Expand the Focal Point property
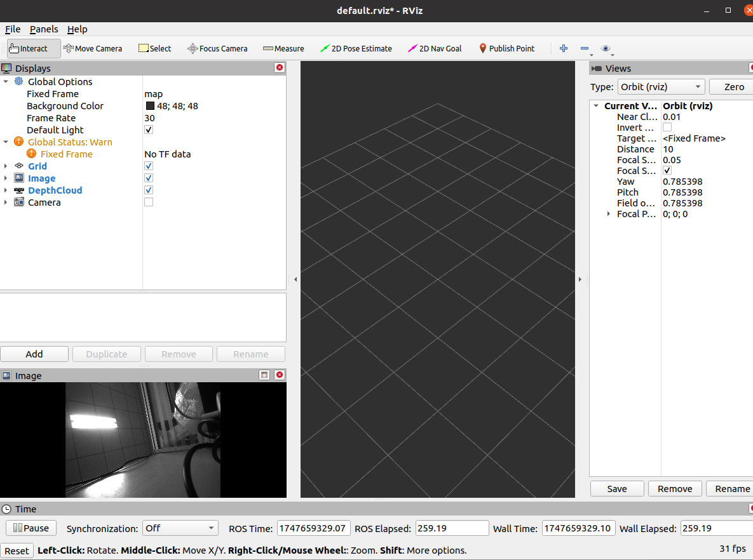 609,214
